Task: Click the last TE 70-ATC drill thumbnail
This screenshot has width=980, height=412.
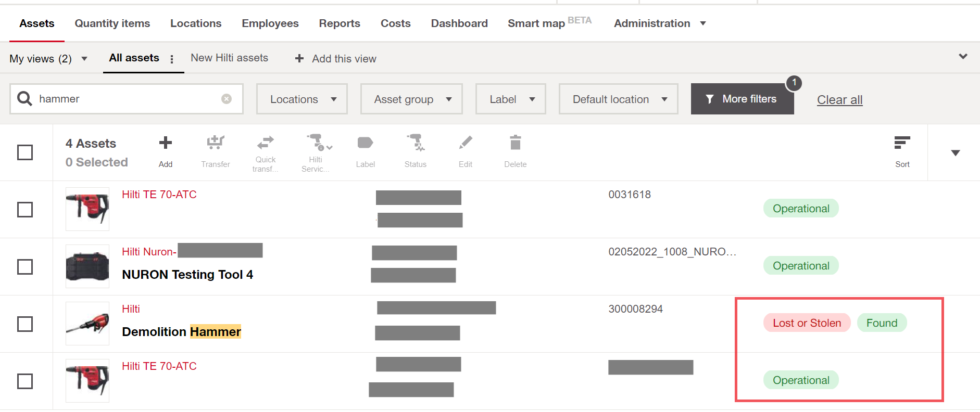Action: (x=87, y=381)
